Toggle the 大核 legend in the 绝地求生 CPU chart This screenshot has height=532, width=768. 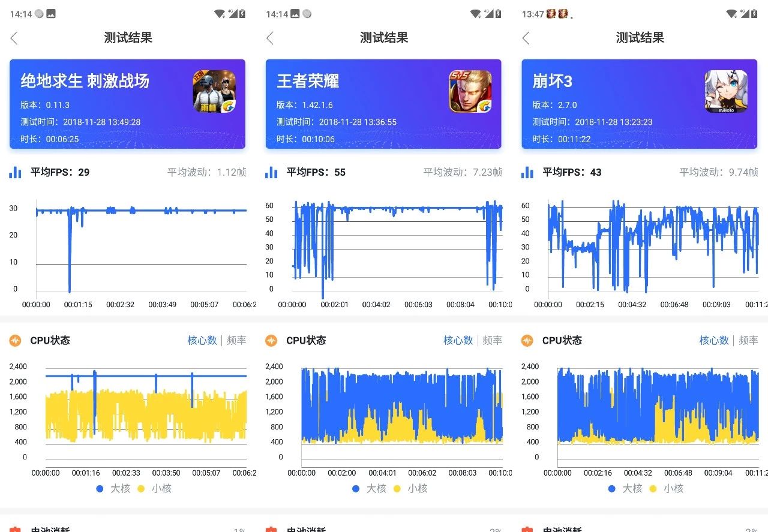point(113,489)
